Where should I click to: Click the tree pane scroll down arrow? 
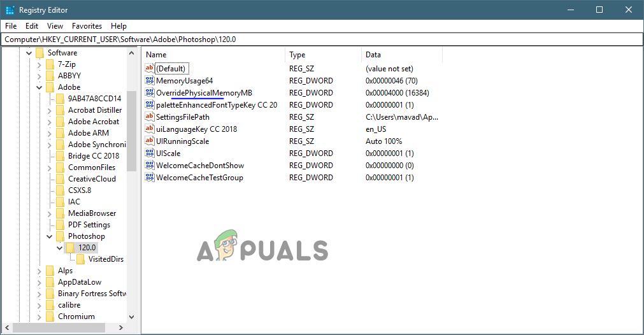[131, 317]
